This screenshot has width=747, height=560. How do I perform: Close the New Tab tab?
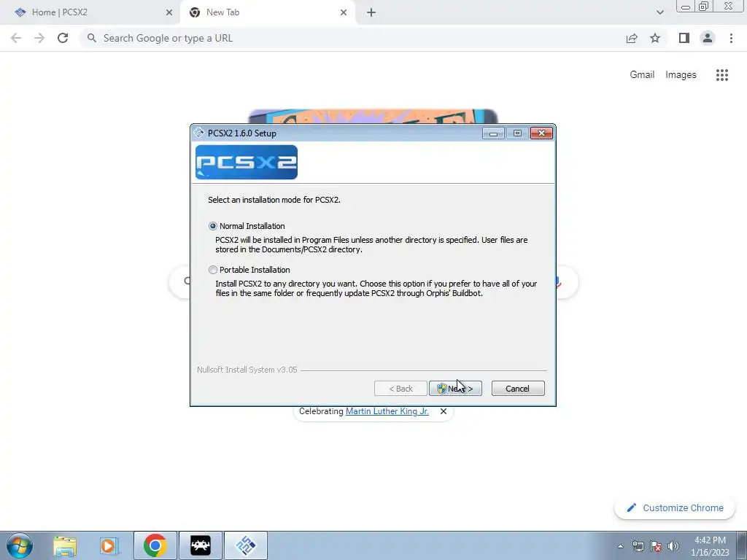click(344, 12)
